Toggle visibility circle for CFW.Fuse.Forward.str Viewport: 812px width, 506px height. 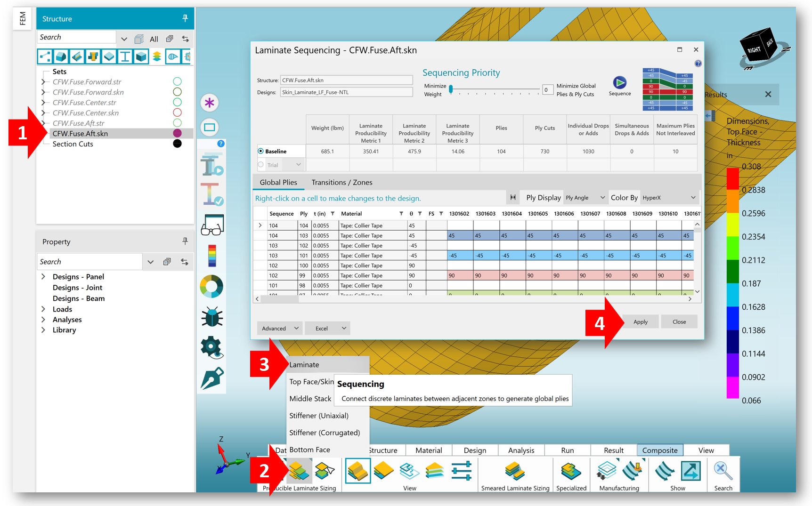point(177,81)
